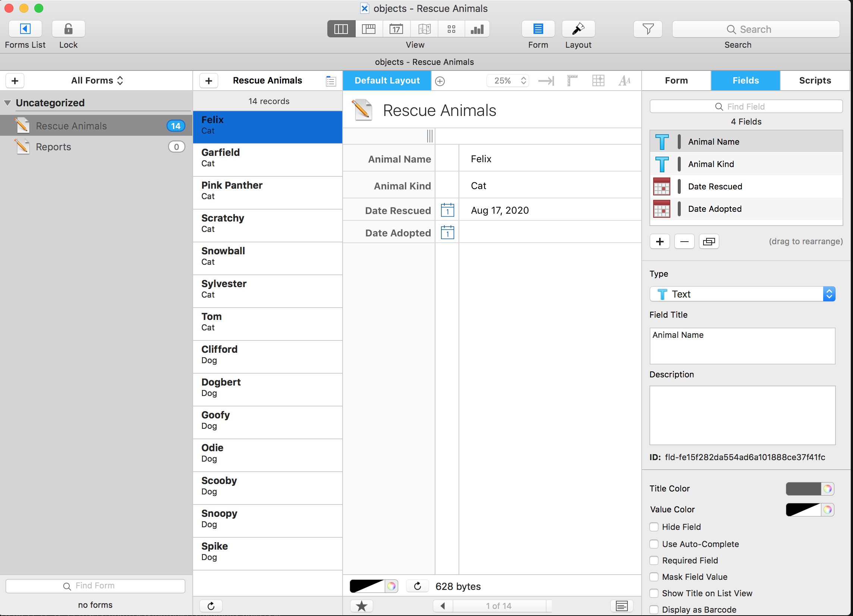Open the Title Color swatch
Image resolution: width=853 pixels, height=616 pixels.
tap(803, 488)
